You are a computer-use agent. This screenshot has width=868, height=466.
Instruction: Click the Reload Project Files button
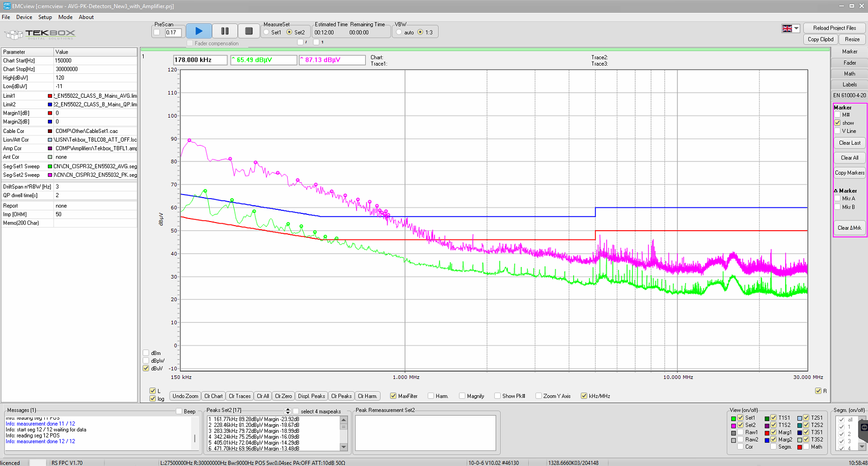click(x=834, y=28)
